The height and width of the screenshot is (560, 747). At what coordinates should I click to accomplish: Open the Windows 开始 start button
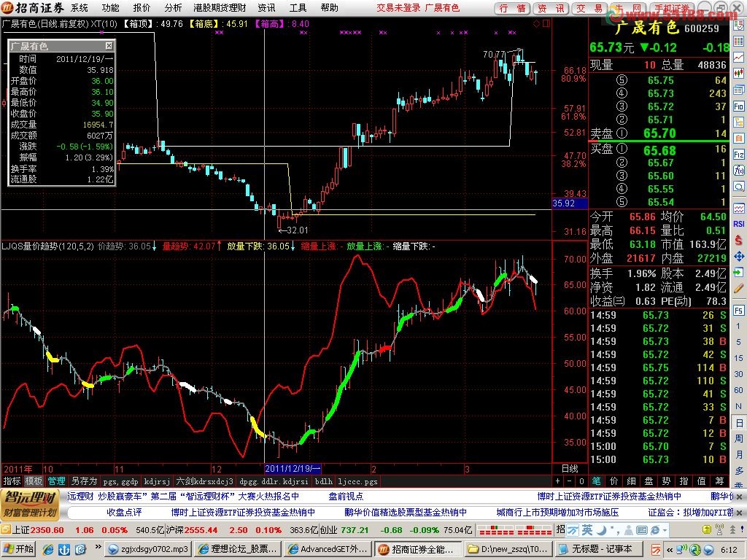(x=19, y=549)
